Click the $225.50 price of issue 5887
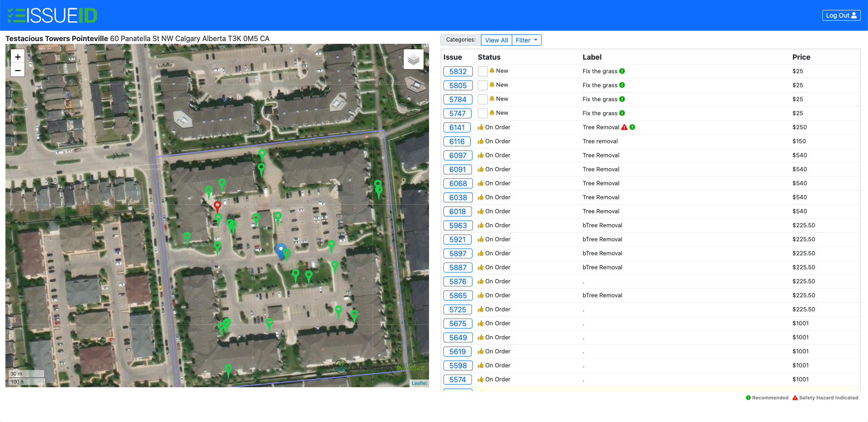 [x=804, y=267]
